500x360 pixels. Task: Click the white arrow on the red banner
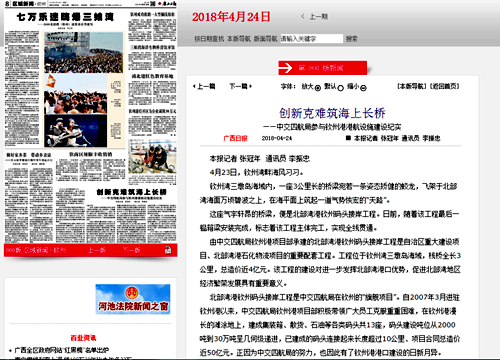[285, 68]
